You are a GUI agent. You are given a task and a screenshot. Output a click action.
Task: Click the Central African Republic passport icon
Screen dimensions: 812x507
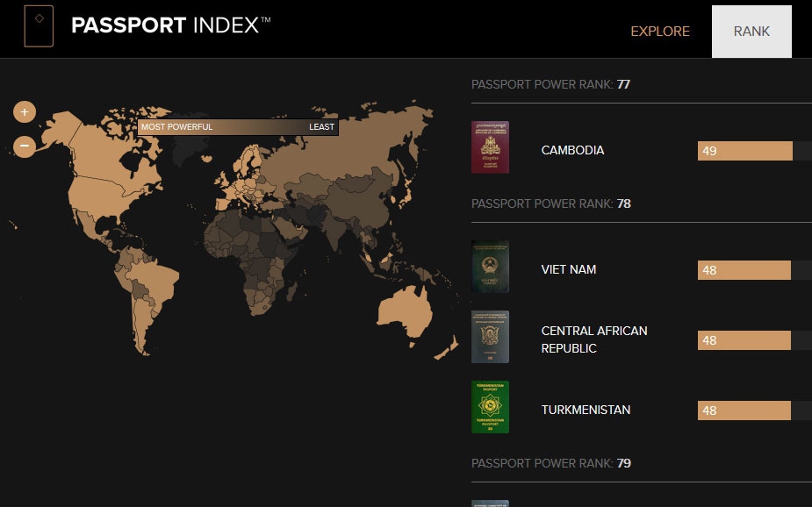point(490,336)
